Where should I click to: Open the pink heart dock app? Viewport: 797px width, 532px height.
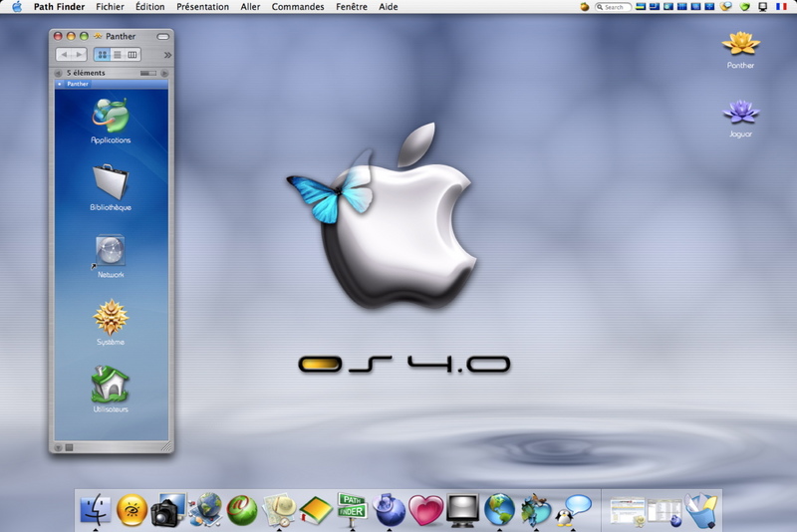point(425,511)
